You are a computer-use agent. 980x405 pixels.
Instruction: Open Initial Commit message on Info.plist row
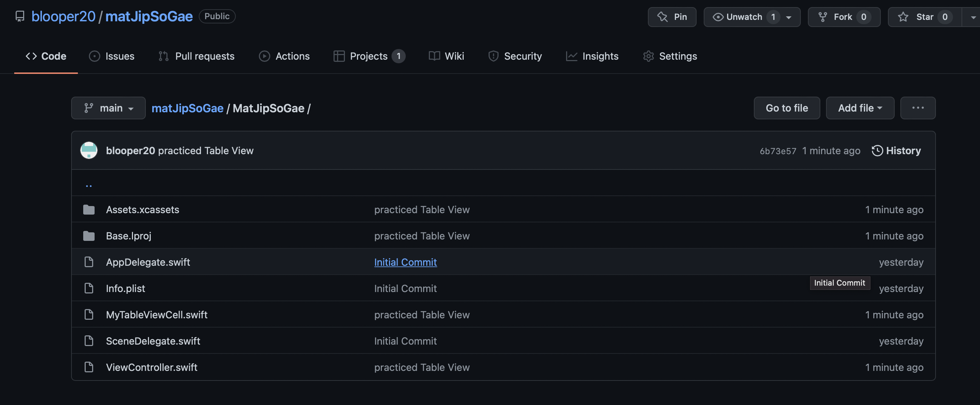[x=405, y=288]
